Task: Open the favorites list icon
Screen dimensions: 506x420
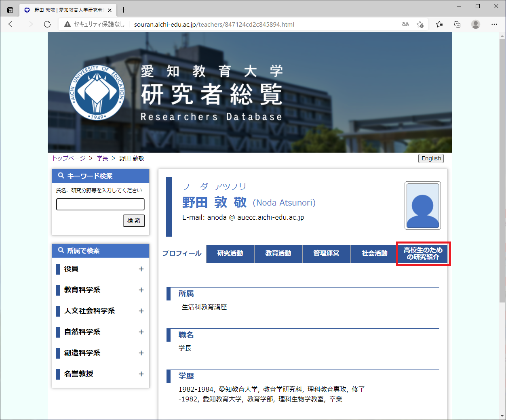Action: point(439,24)
